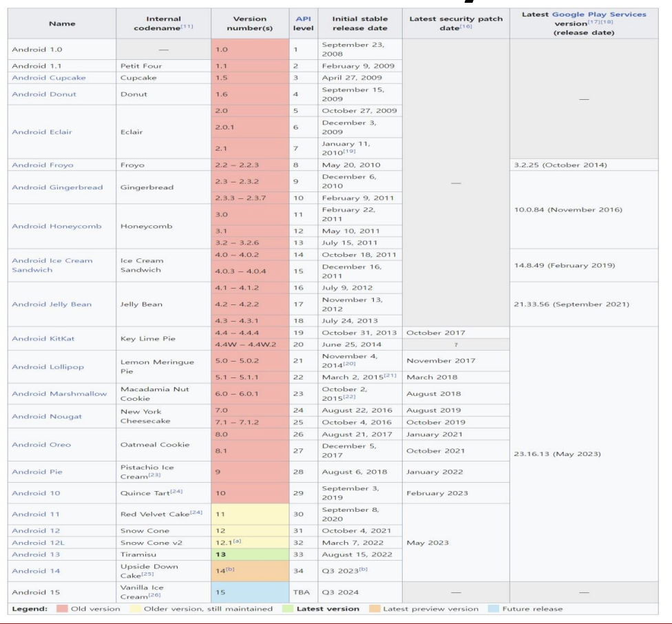The width and height of the screenshot is (672, 624).
Task: Select the Key Lime Pie codename cell
Action: (163, 338)
